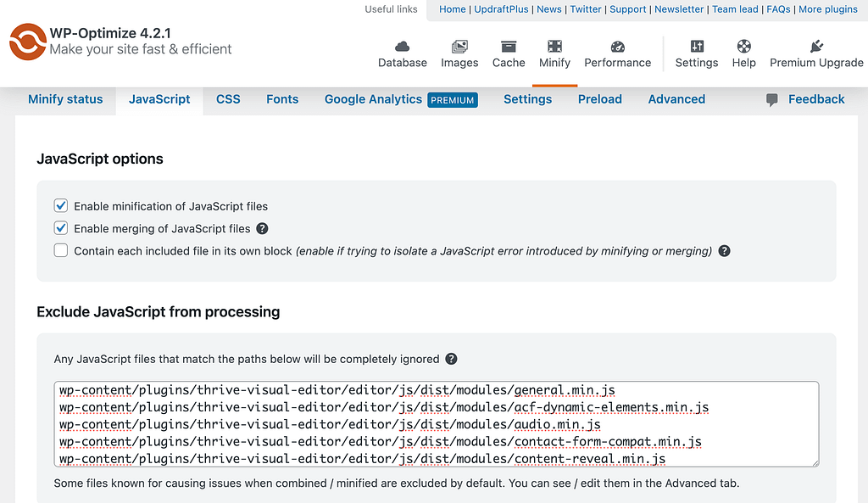868x503 pixels.
Task: Click the content-reveal.min.js path line
Action: (x=363, y=459)
